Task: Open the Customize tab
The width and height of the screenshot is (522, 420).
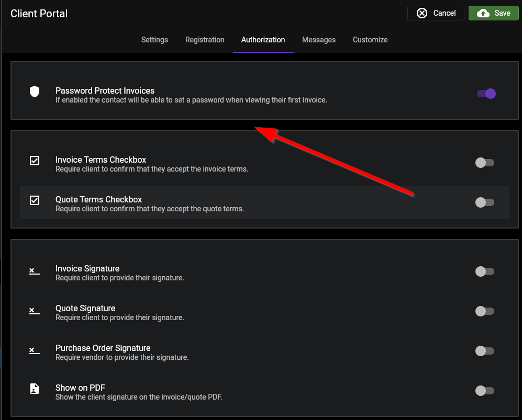Action: (370, 40)
